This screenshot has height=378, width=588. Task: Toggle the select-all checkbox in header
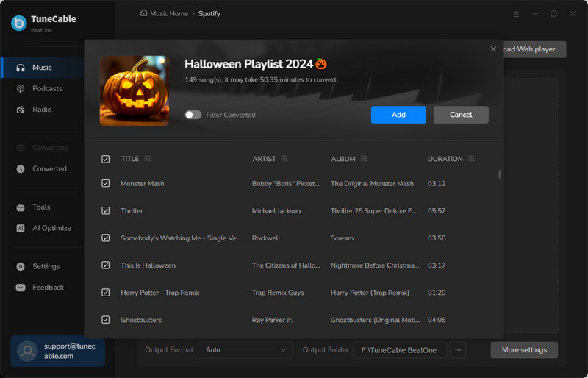pos(106,159)
